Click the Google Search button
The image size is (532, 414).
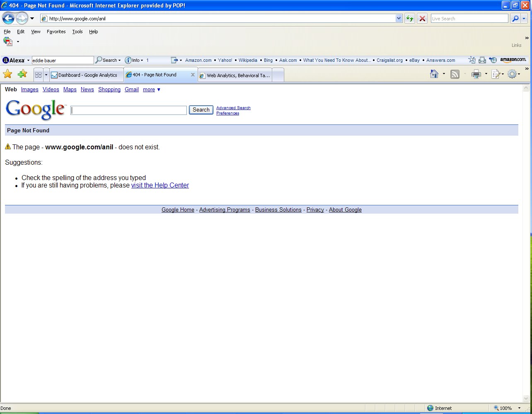[201, 110]
